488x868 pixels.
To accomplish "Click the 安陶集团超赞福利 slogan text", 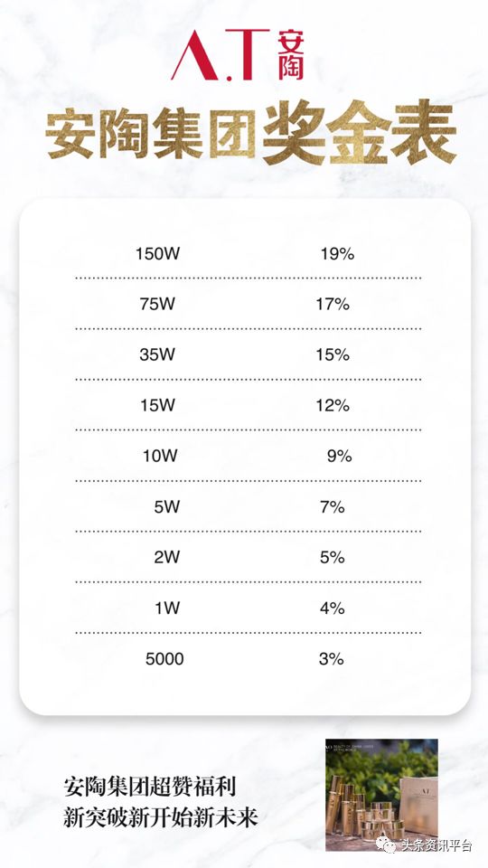I will (150, 786).
